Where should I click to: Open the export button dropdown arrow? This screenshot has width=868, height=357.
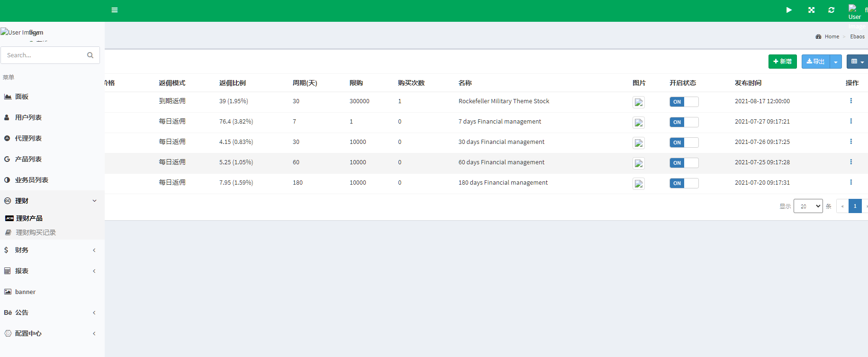tap(836, 62)
